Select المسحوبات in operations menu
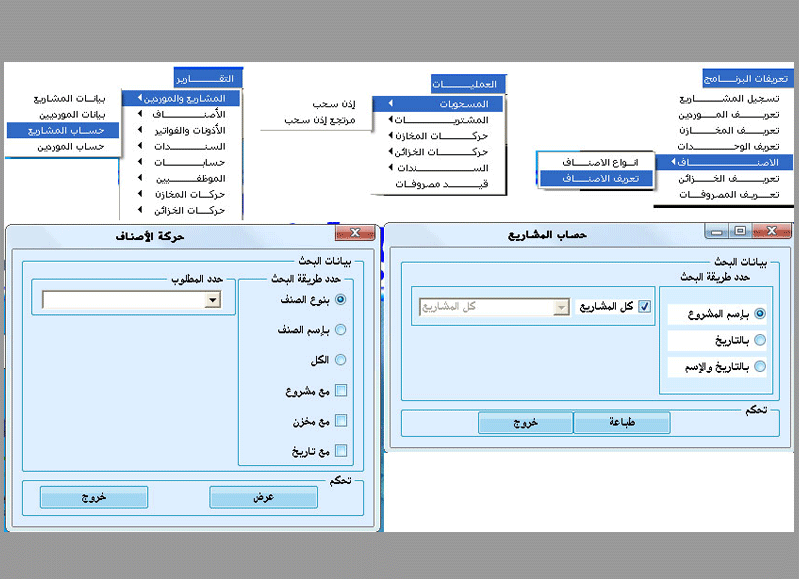The image size is (799, 579). click(x=438, y=104)
